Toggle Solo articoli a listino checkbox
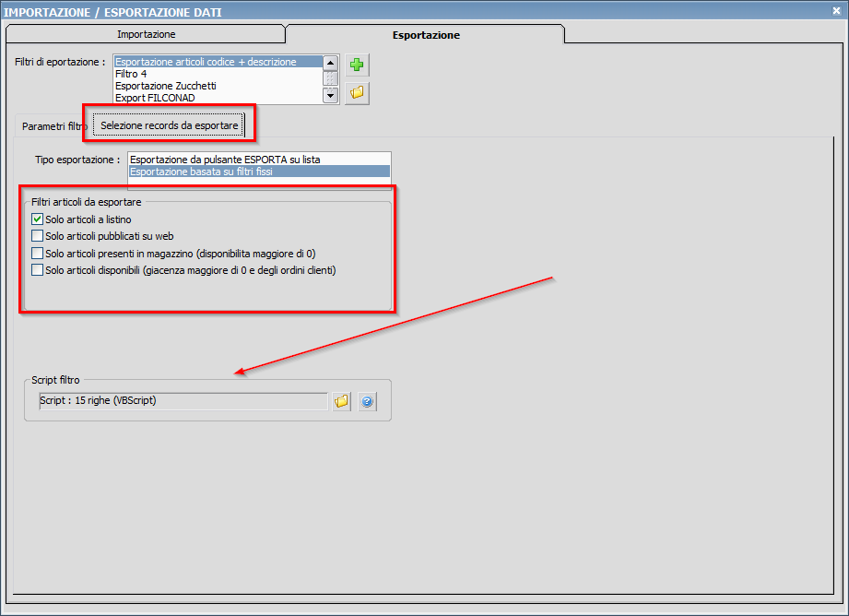Image resolution: width=849 pixels, height=616 pixels. tap(38, 219)
